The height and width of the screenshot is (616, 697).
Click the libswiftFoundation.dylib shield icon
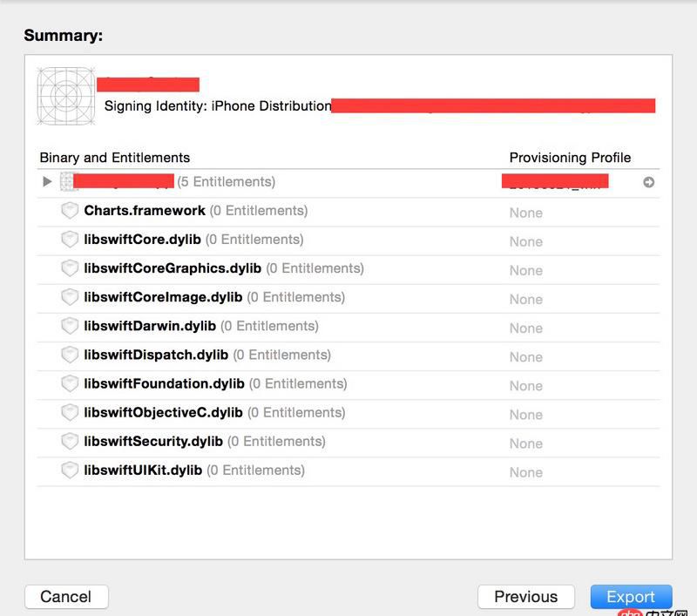click(x=70, y=383)
